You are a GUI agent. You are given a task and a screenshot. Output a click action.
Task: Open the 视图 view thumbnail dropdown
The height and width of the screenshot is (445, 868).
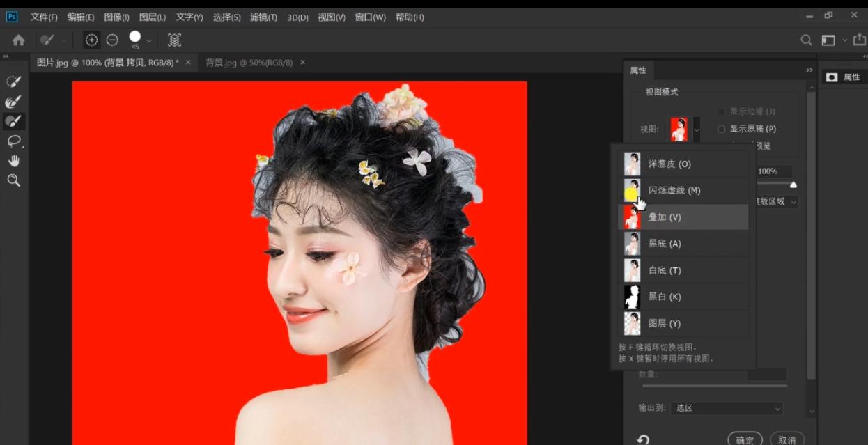point(696,129)
